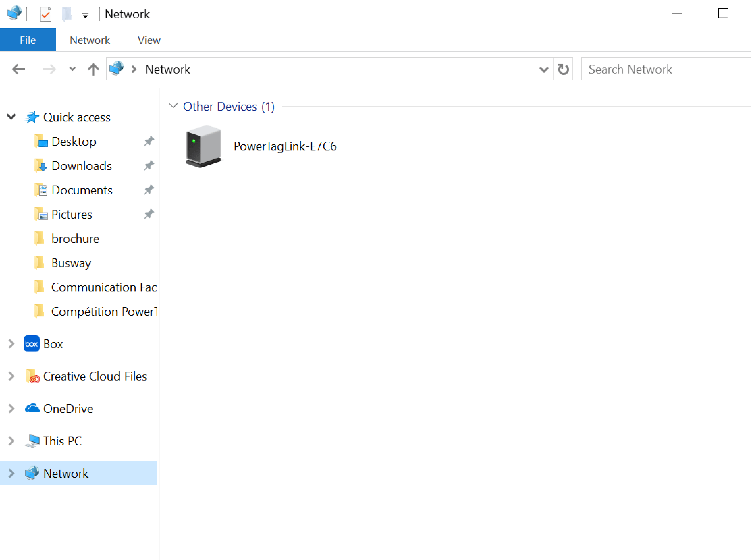This screenshot has width=752, height=560.
Task: Expand the Network tree node
Action: (11, 474)
